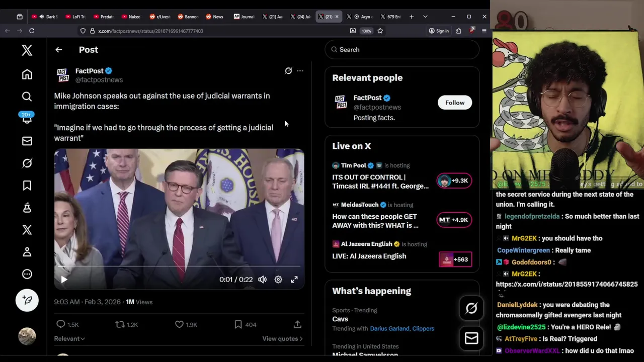This screenshot has width=644, height=362.
Task: Reset the 130% zoom level indicator
Action: (x=366, y=31)
